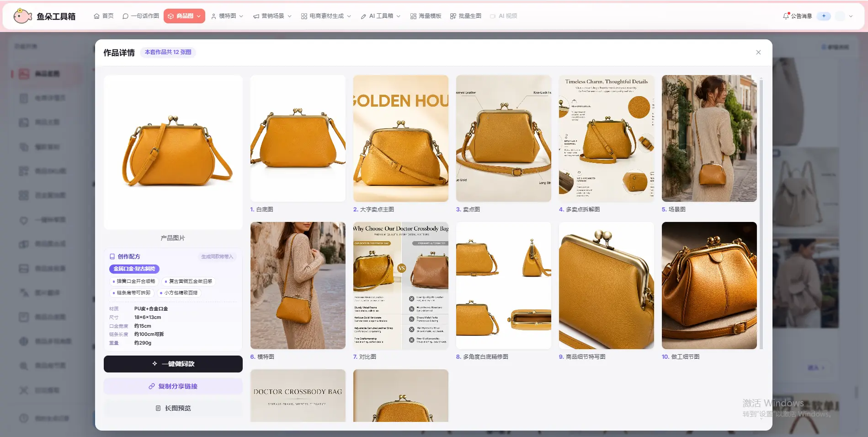868x437 pixels.
Task: Expand the AI 工具箱 dropdown
Action: click(380, 16)
